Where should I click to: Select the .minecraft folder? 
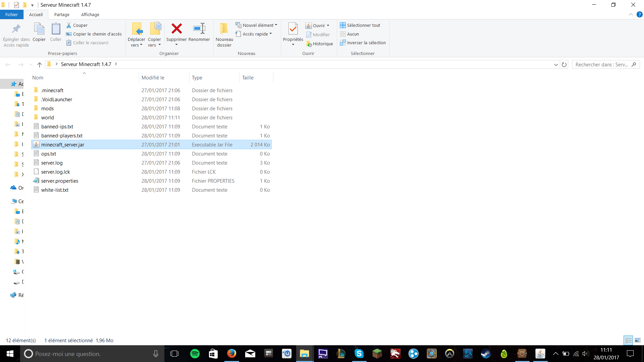coord(151,90)
